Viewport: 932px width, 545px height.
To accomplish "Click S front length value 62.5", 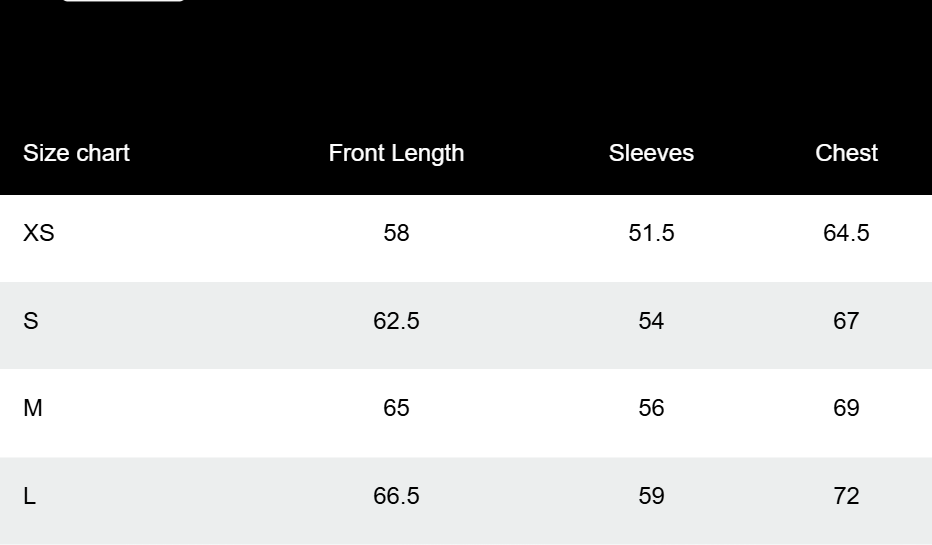I will [396, 321].
